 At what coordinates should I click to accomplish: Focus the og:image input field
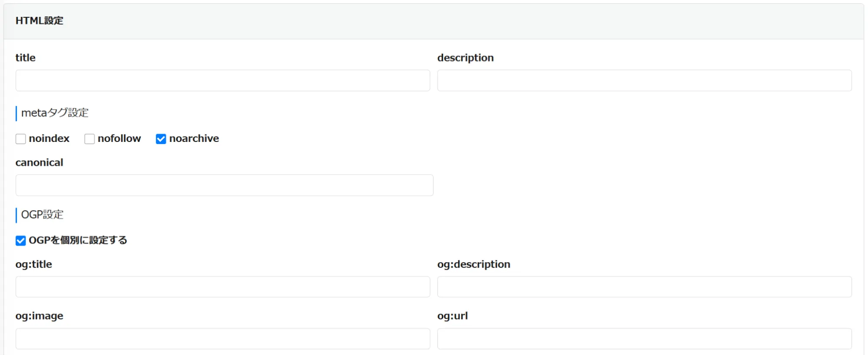[222, 339]
